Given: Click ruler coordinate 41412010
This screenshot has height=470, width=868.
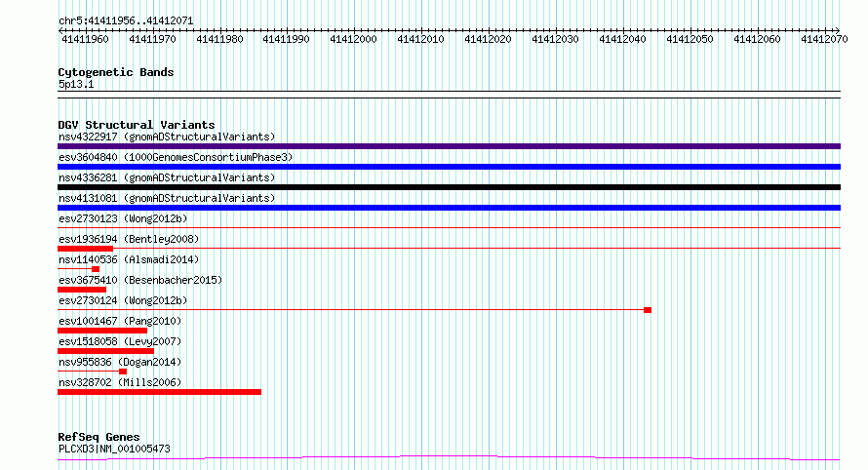Looking at the screenshot, I should pos(420,39).
